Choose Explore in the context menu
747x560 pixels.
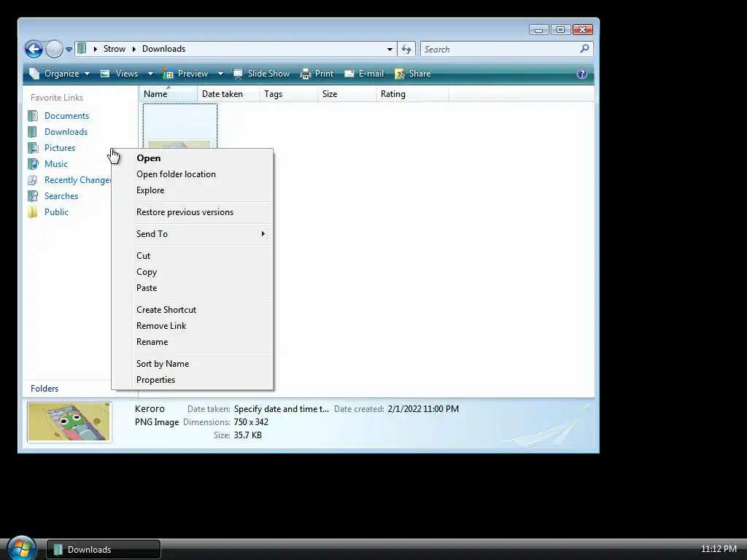pos(193,190)
